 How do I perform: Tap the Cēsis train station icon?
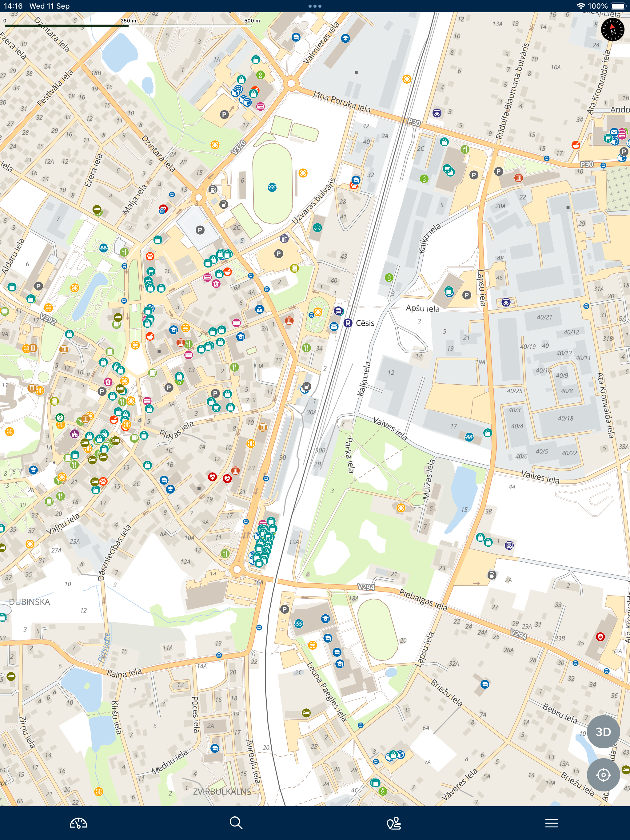pyautogui.click(x=348, y=323)
